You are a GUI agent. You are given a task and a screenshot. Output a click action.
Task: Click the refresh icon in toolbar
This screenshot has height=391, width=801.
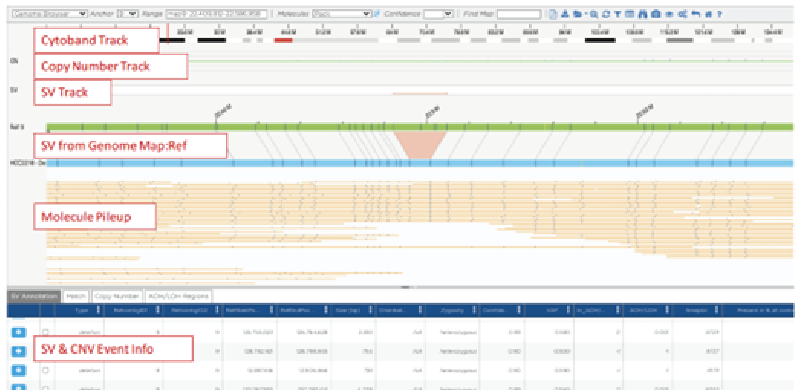(606, 14)
